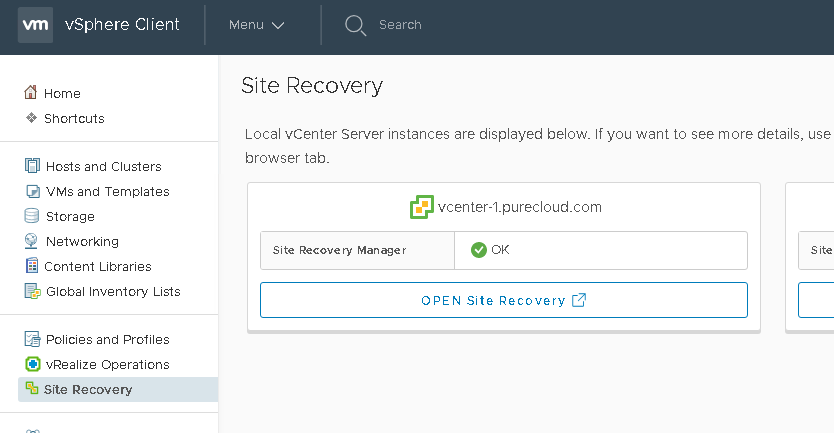Open Policies and Profiles
The image size is (834, 433).
[x=107, y=339]
